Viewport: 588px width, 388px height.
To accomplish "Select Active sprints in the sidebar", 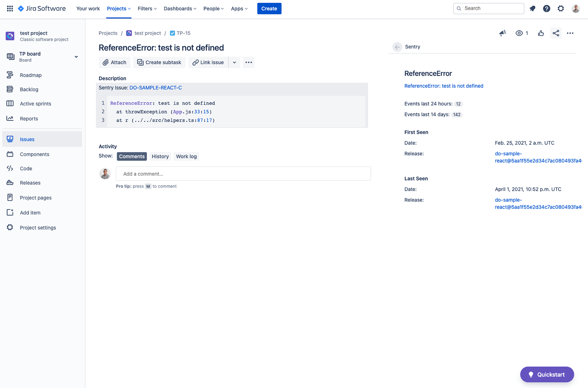I will [35, 103].
